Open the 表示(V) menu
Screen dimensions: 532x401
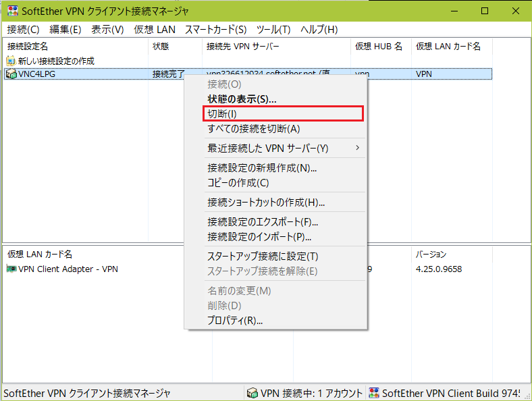click(107, 30)
